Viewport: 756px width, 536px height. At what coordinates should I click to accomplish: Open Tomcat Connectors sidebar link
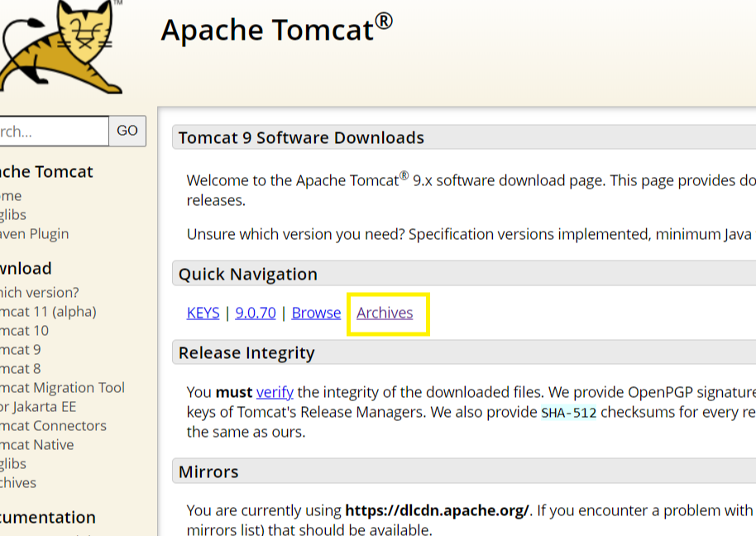click(x=53, y=426)
